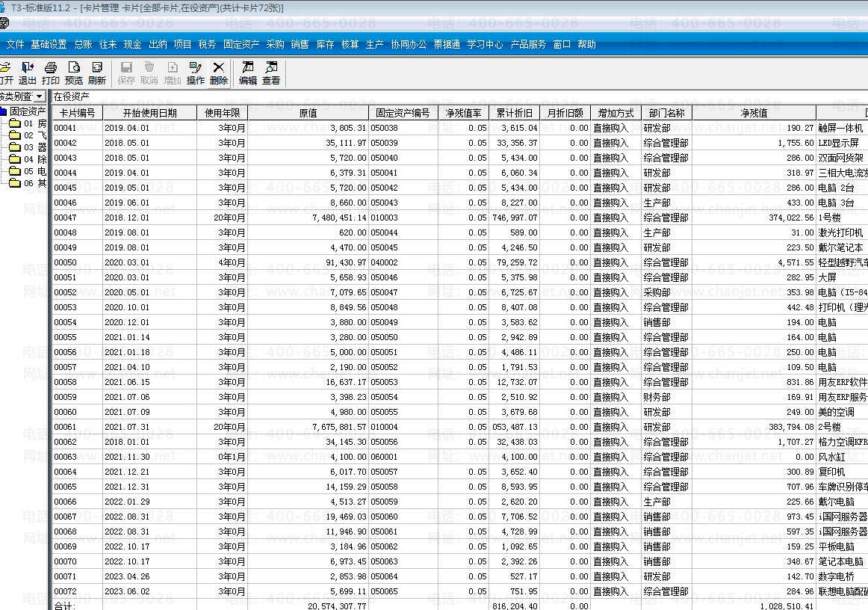The width and height of the screenshot is (868, 610).
Task: Select the 06 folder in asset tree
Action: [28, 183]
